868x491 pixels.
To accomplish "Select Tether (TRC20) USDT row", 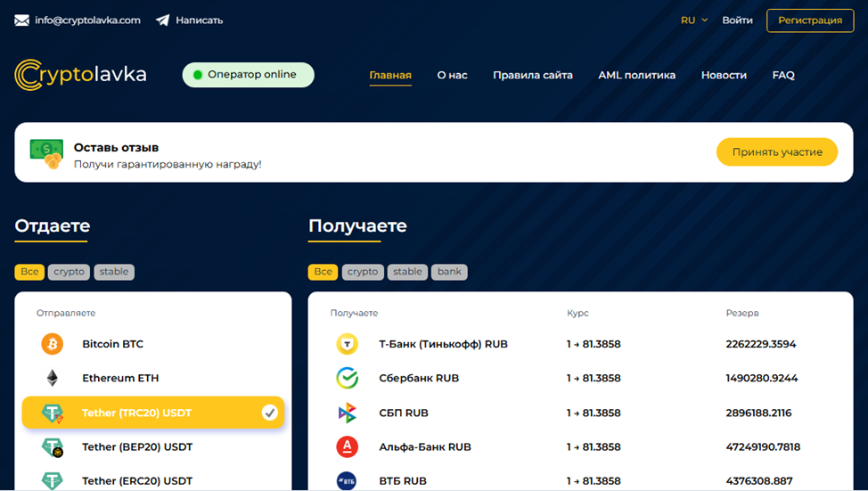I will [152, 413].
